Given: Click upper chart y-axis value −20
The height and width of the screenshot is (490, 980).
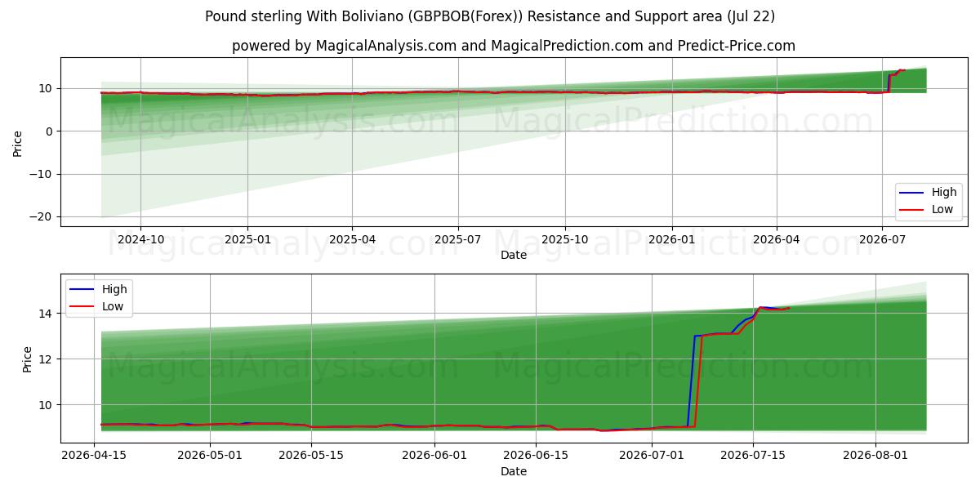Looking at the screenshot, I should pos(42,216).
